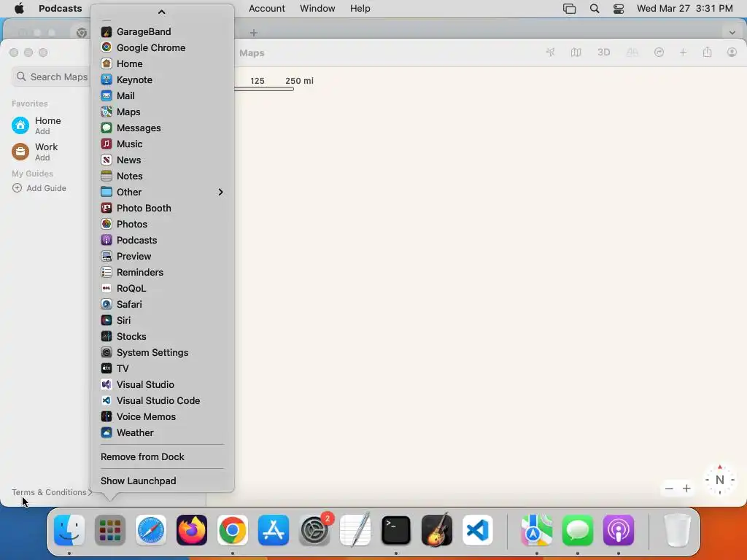Pick Maps in the Launchpad menu
Viewport: 747px width, 560px height.
tap(162, 112)
